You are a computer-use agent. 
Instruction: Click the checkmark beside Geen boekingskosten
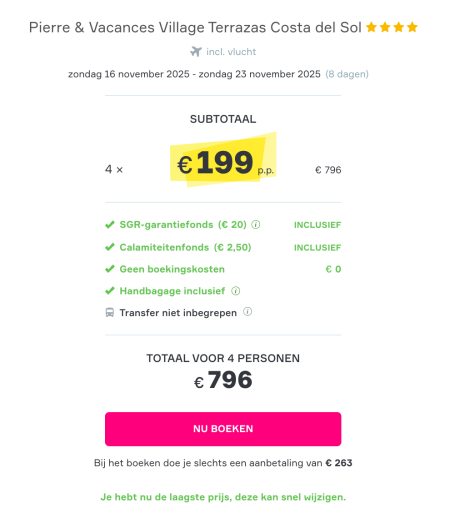[x=110, y=269]
